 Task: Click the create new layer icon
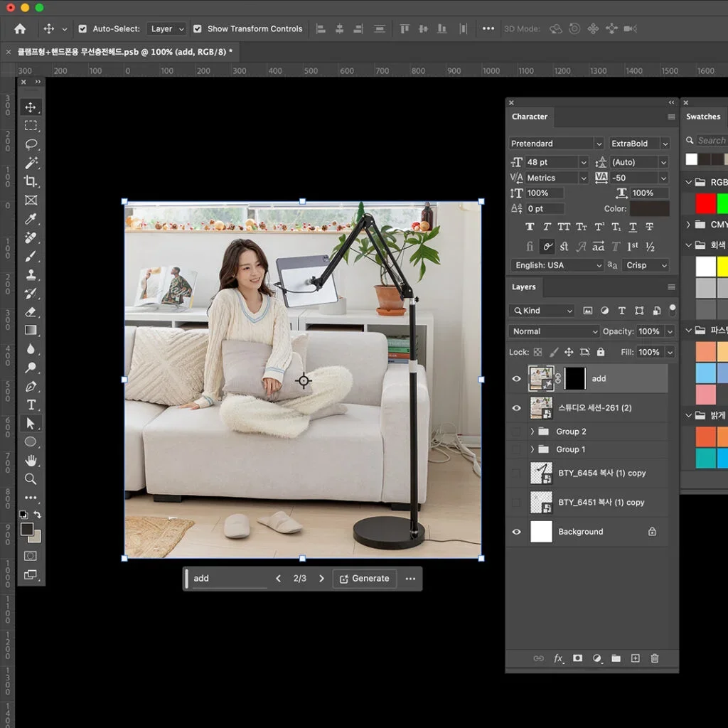[636, 658]
